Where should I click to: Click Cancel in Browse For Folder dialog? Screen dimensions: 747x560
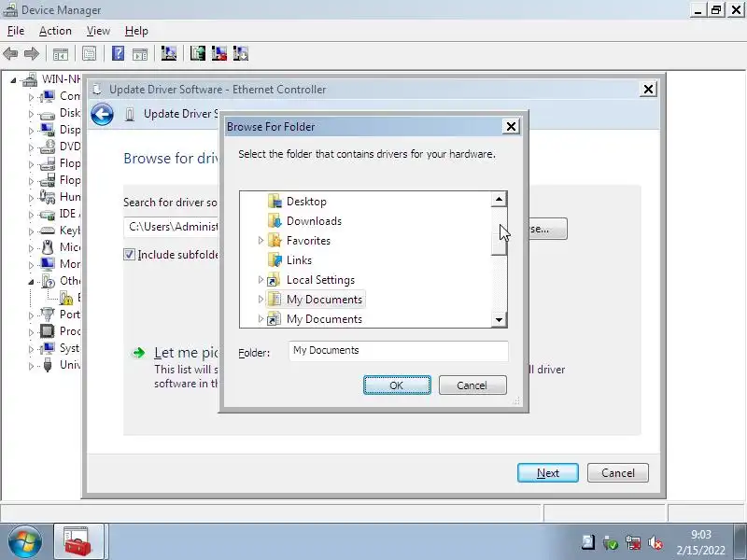click(x=472, y=385)
